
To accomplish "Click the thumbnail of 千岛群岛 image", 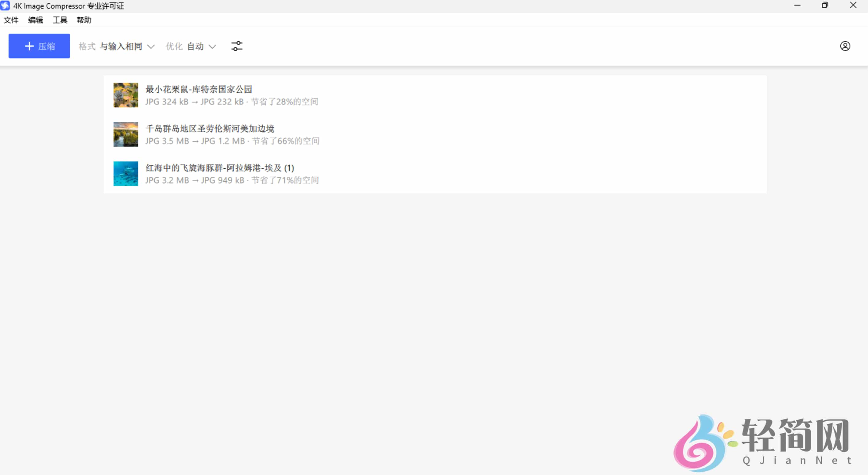I will coord(125,134).
